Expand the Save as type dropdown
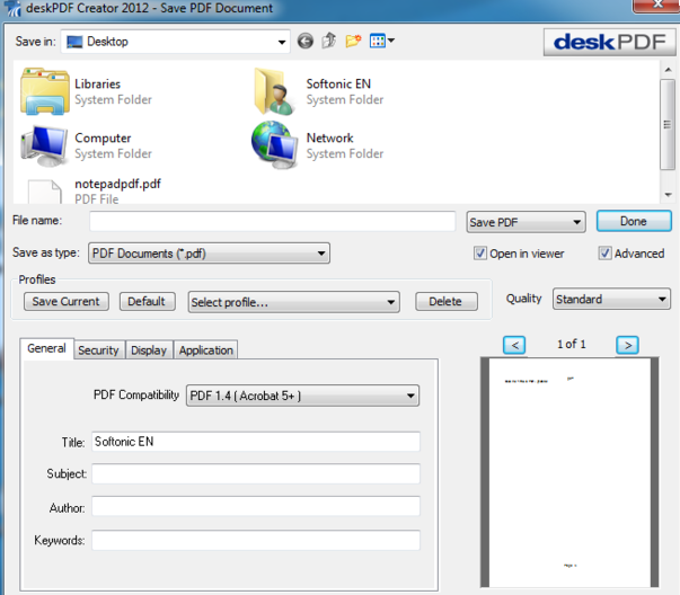 pyautogui.click(x=209, y=253)
